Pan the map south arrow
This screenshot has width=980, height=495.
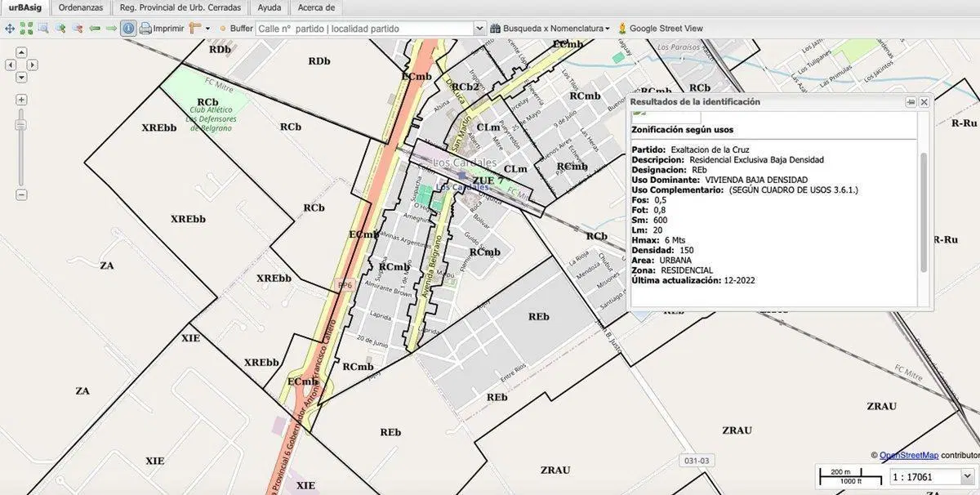coord(21,78)
